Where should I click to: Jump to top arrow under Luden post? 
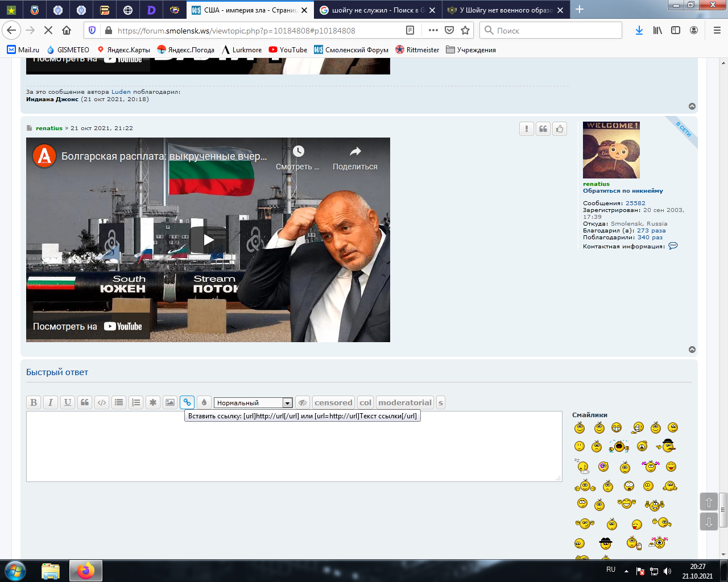[692, 106]
